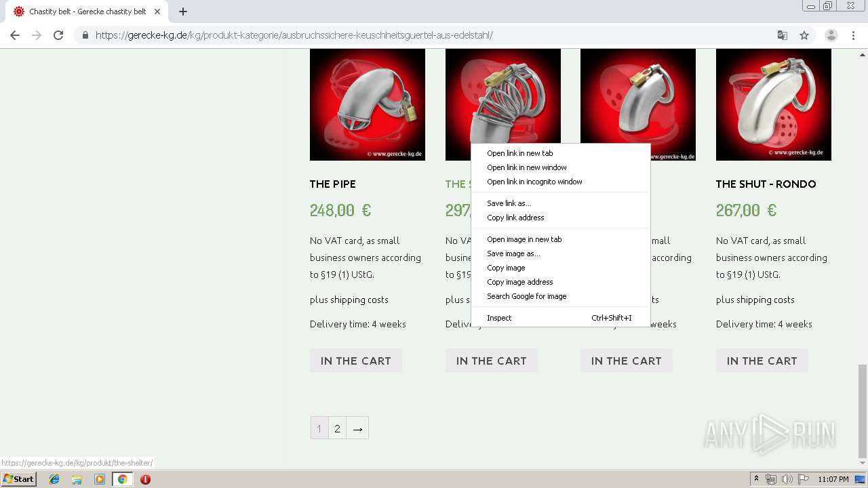This screenshot has width=868, height=488.
Task: Launch the media player taskbar icon
Action: click(100, 479)
